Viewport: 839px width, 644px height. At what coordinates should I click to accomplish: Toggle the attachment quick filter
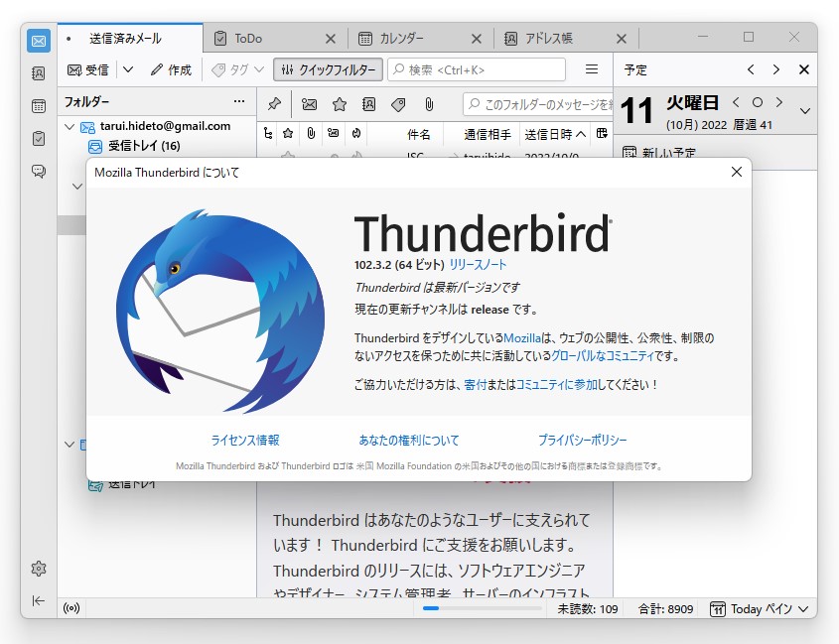click(x=429, y=103)
